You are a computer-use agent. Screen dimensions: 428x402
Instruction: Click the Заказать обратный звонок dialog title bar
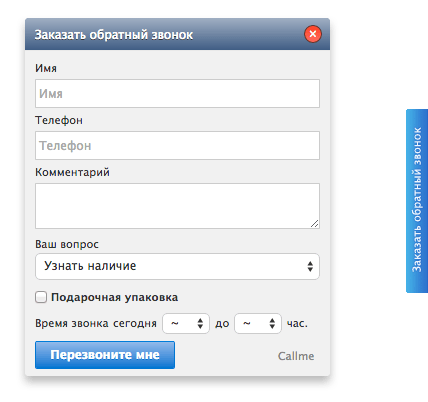177,34
